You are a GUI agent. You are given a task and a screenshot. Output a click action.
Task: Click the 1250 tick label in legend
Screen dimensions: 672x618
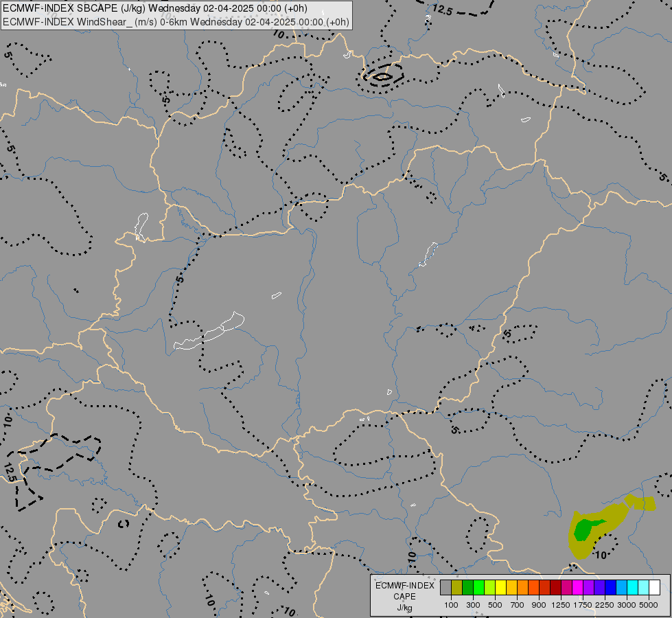tap(561, 605)
